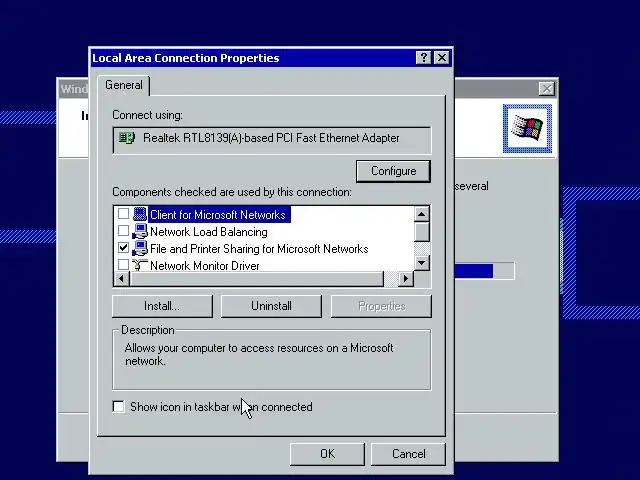
Task: Select the General tab
Action: point(124,85)
